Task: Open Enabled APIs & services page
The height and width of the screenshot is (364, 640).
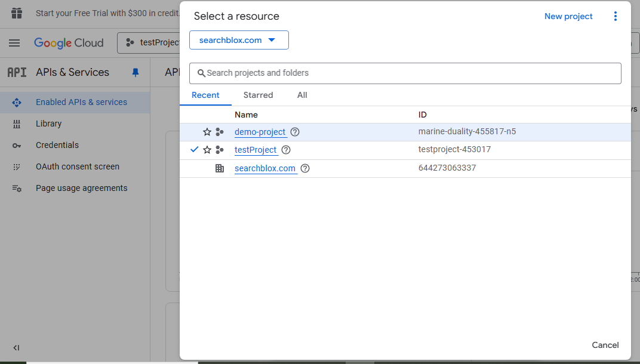Action: click(x=75, y=103)
